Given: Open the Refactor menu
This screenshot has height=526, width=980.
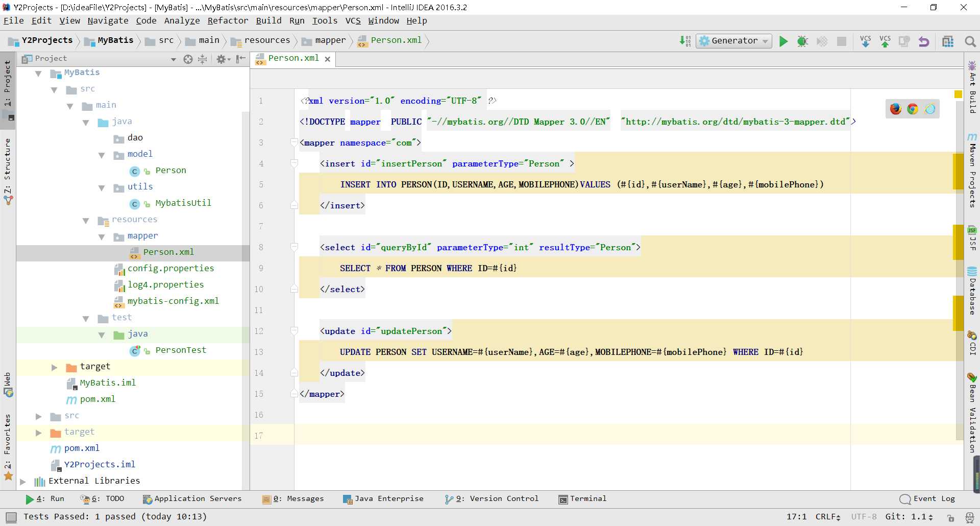Looking at the screenshot, I should [228, 20].
